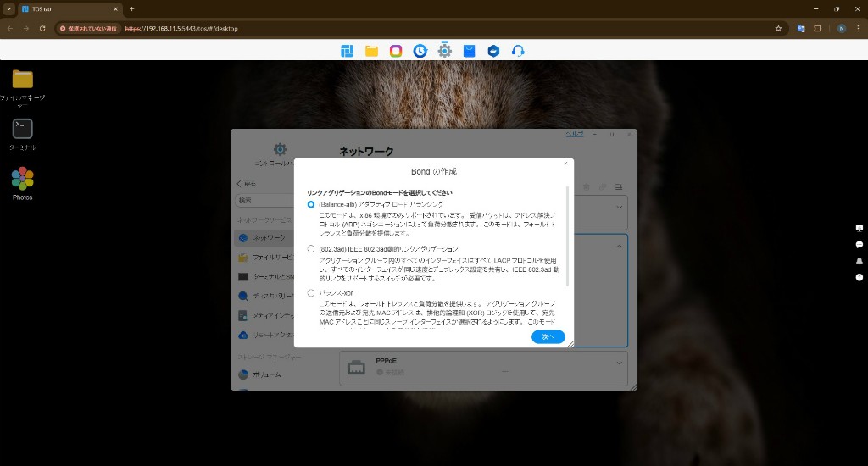Collapse the open network card with up chevron
Screen dimensions: 868x466
pos(619,247)
